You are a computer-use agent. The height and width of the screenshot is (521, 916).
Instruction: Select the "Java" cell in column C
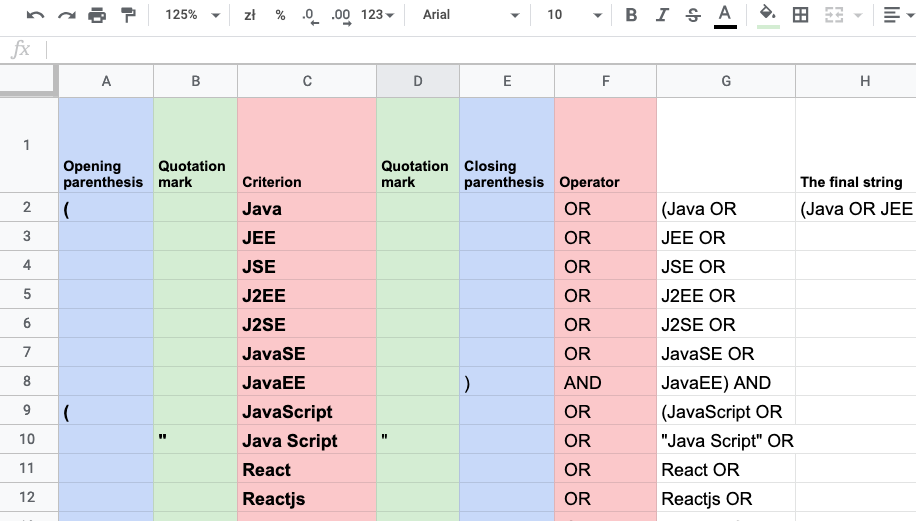tap(307, 207)
